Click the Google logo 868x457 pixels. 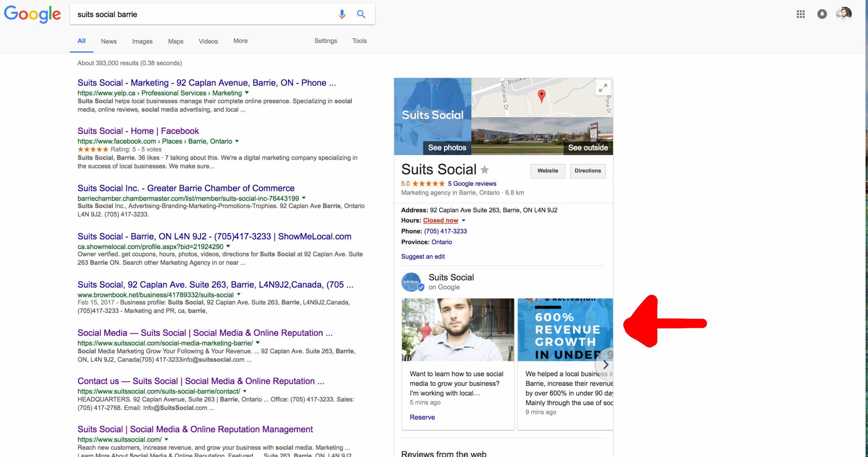click(32, 14)
